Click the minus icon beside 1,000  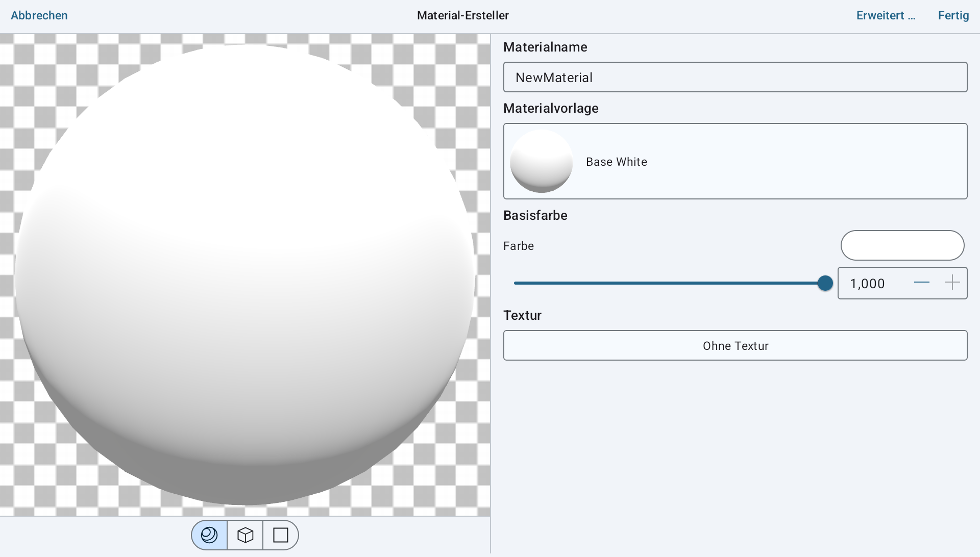[921, 283]
